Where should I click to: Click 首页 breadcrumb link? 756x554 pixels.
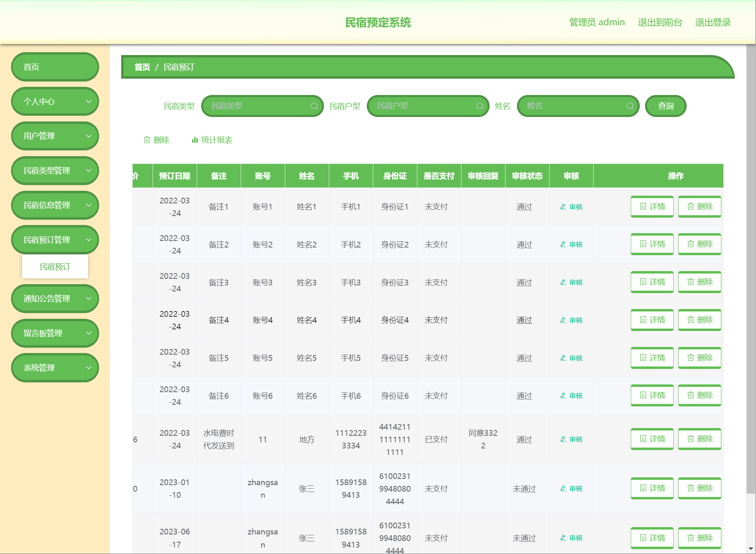(x=142, y=67)
